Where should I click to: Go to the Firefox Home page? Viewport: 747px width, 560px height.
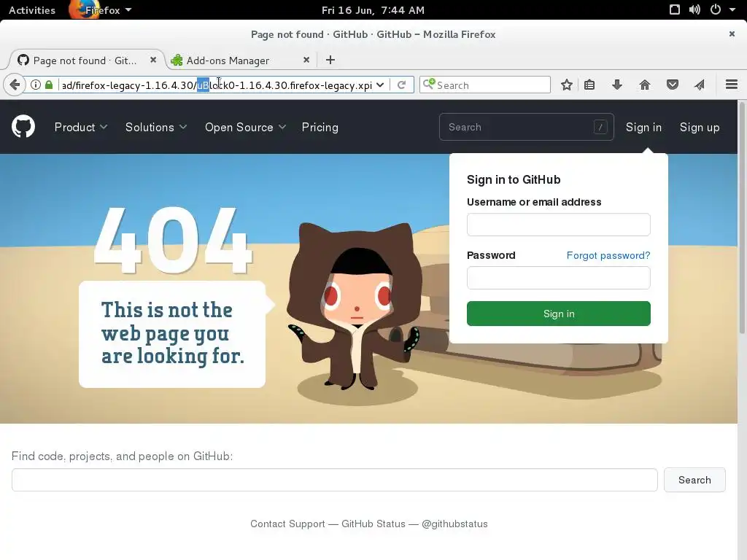pyautogui.click(x=645, y=85)
